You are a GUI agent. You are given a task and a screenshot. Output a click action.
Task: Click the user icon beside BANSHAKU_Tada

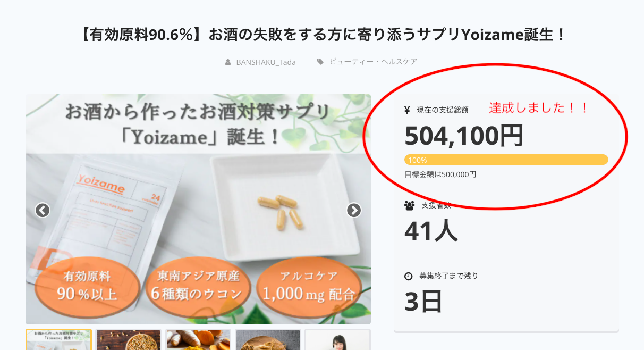[x=228, y=62]
